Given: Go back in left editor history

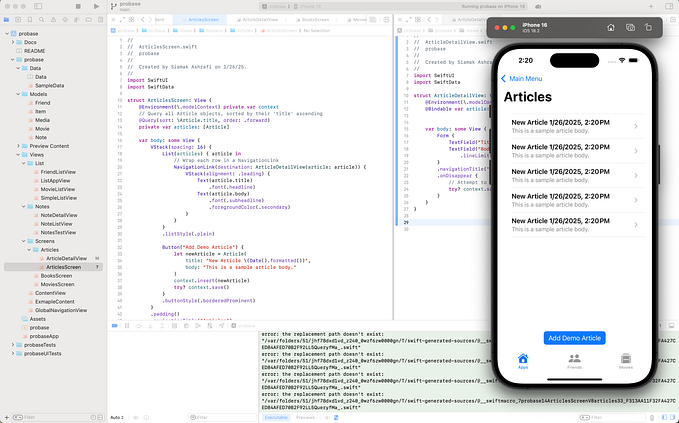Looking at the screenshot, I should (142, 19).
